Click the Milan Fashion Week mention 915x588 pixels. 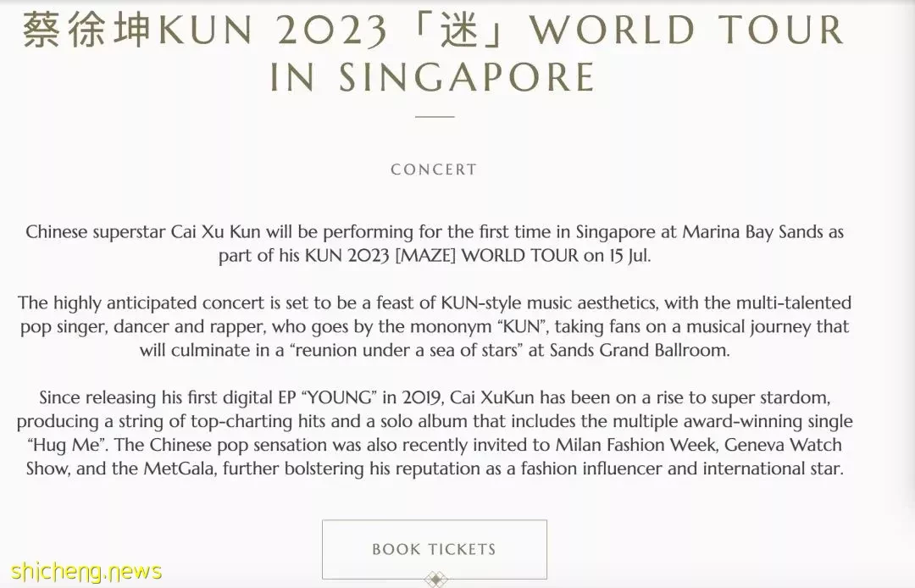coord(636,445)
